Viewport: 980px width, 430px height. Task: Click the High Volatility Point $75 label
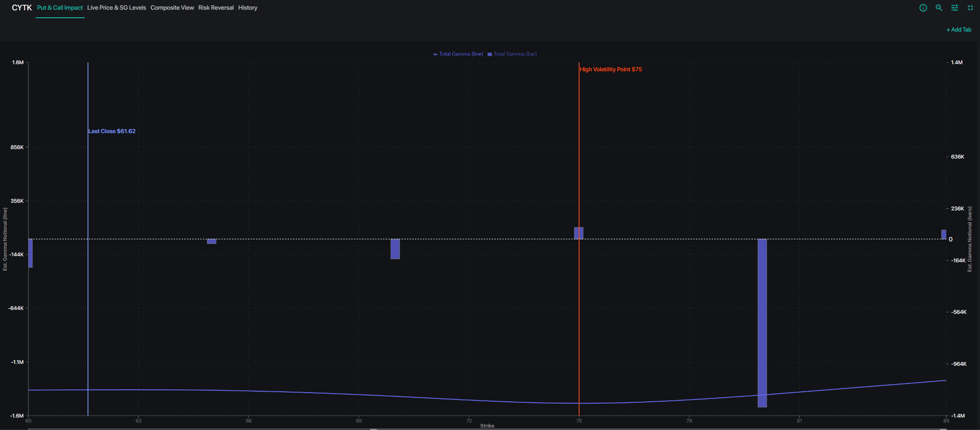pos(611,69)
